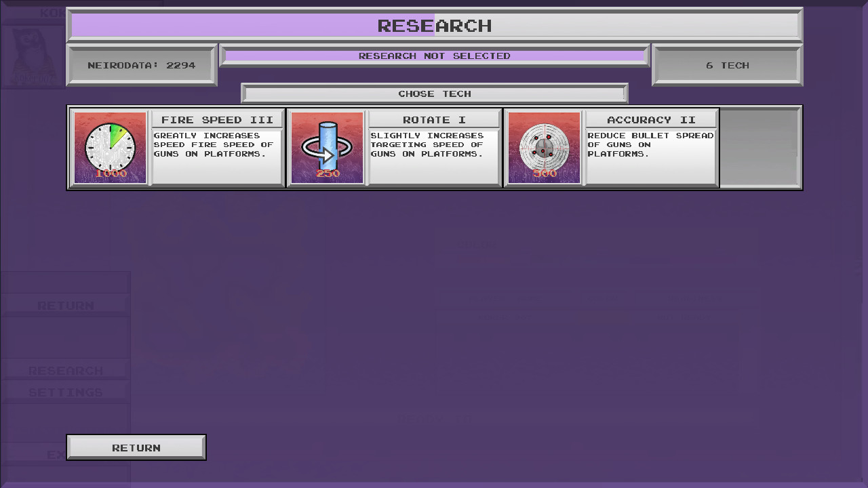Click the Accuracy II description text
The image size is (868, 488).
tap(650, 145)
